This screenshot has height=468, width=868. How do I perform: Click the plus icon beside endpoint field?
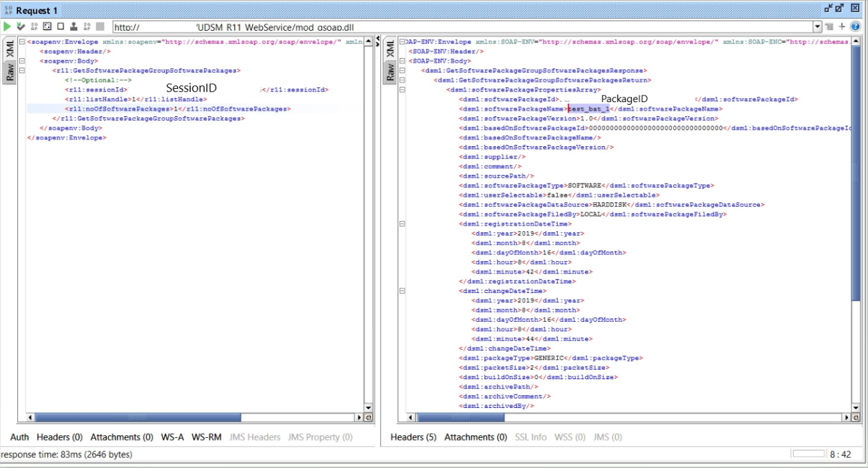point(842,27)
